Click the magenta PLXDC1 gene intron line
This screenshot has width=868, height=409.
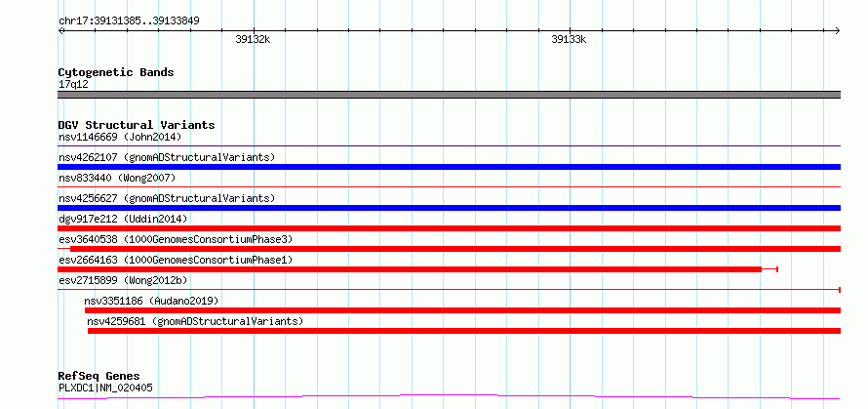[x=449, y=397]
